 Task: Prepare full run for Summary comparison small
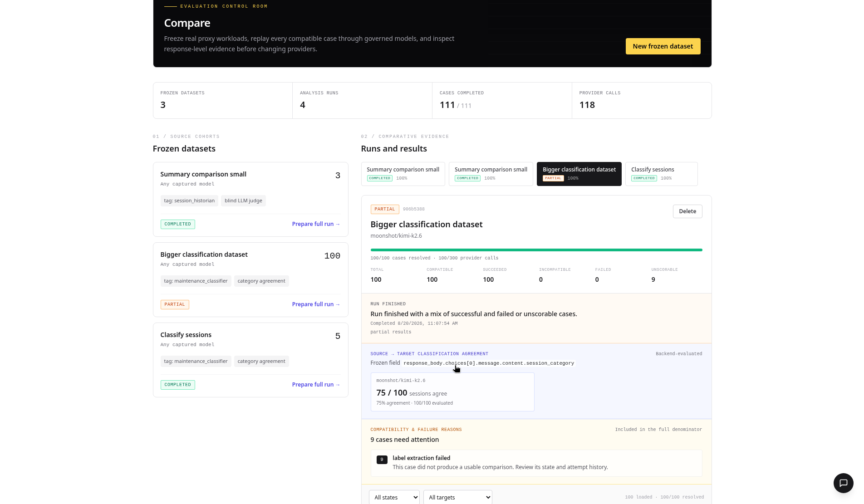coord(316,224)
